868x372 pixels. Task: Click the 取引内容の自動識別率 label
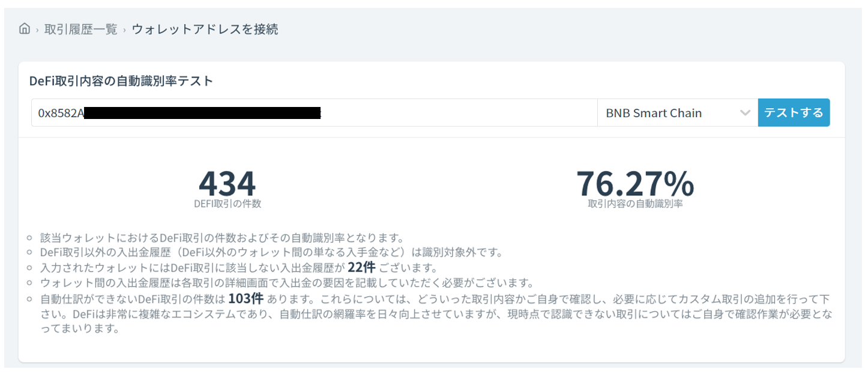point(635,204)
